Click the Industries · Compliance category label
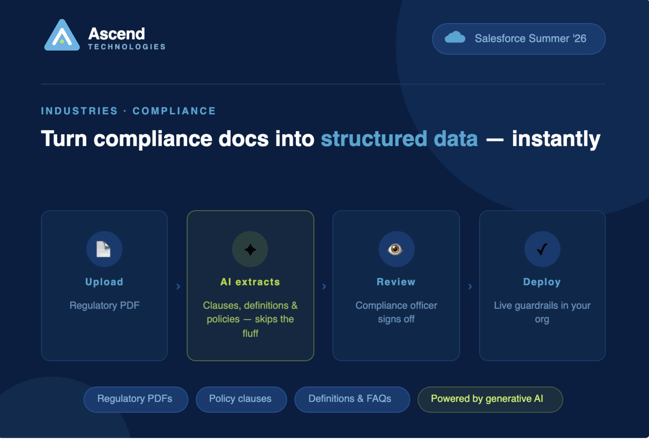 coord(128,111)
